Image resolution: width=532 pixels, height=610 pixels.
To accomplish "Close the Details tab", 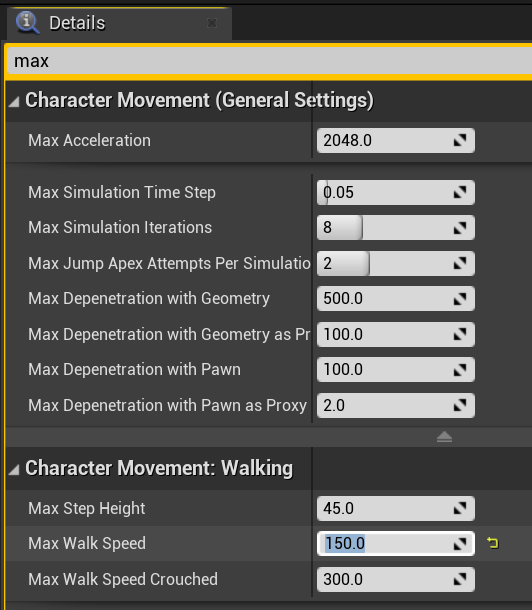I will [212, 23].
